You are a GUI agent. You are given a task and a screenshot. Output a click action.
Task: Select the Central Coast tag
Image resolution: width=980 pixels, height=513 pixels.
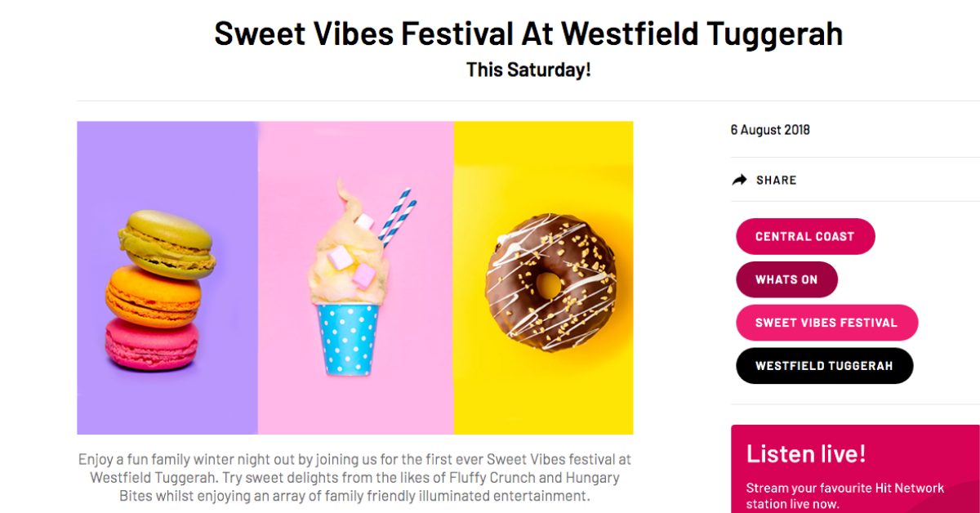click(805, 236)
